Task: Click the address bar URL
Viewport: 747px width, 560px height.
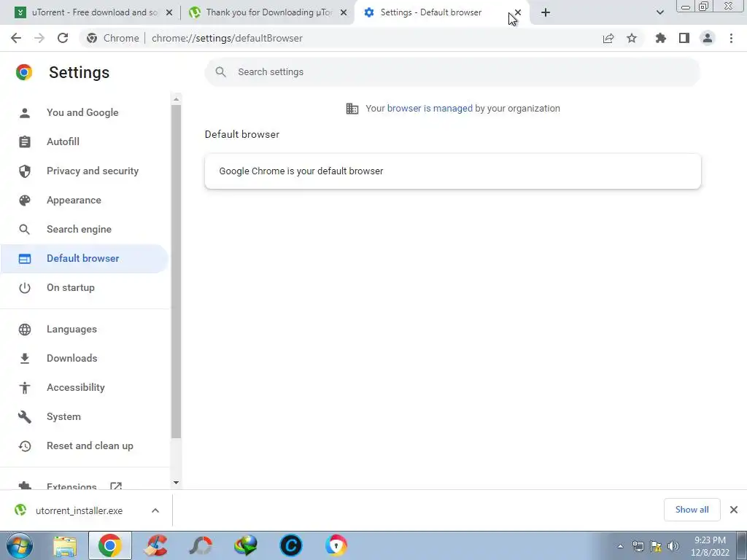Action: click(x=227, y=38)
